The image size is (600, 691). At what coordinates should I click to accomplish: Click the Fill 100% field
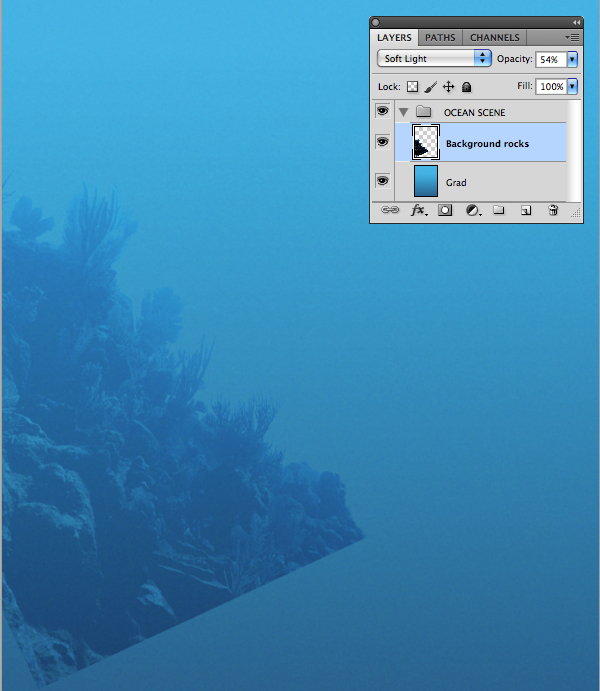(551, 86)
